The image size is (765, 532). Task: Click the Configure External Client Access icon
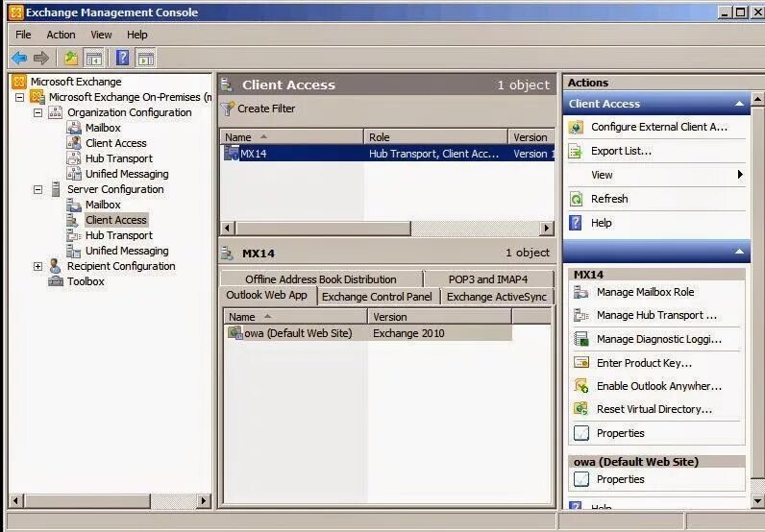577,128
